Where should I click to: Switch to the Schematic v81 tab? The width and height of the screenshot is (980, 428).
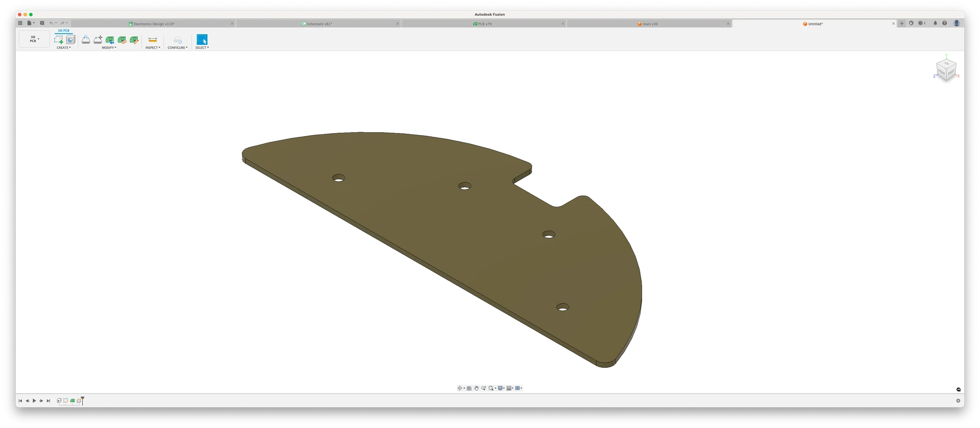coord(319,24)
